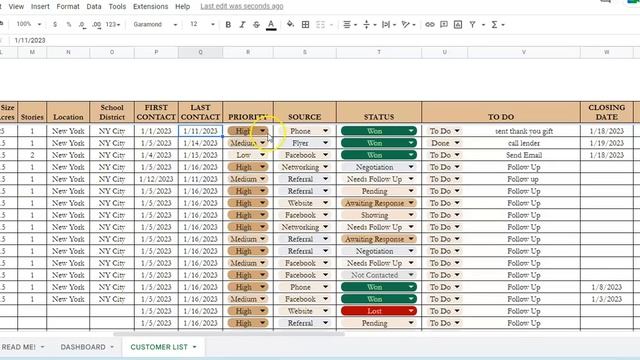Open the Format menu

coord(68,7)
